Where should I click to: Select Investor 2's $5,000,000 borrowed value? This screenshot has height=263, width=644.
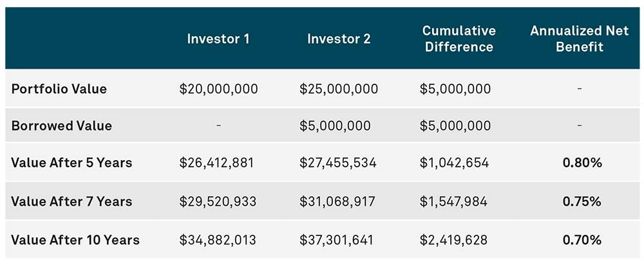click(335, 126)
